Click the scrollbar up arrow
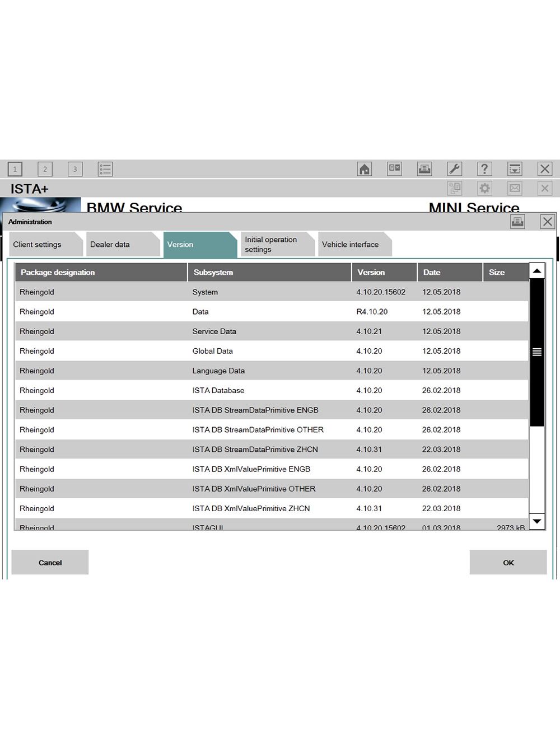The height and width of the screenshot is (739, 560). pyautogui.click(x=537, y=271)
